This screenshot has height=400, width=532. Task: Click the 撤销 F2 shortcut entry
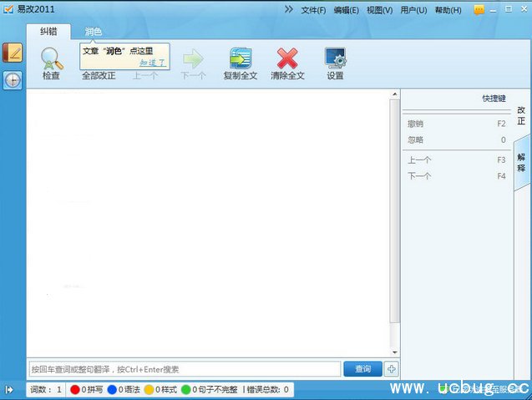457,124
